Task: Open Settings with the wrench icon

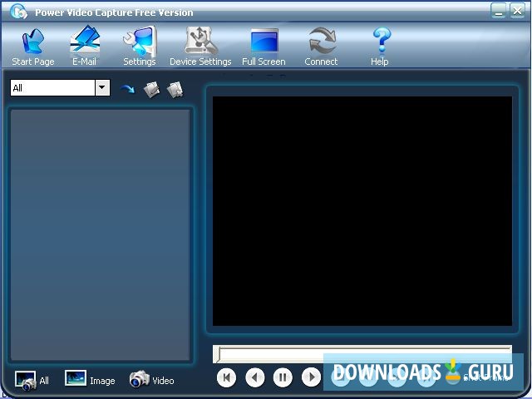Action: (140, 47)
